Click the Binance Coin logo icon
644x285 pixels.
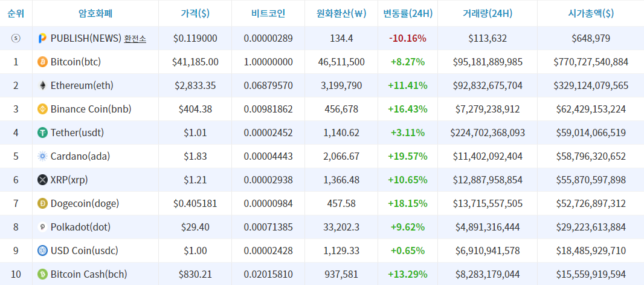coord(42,109)
